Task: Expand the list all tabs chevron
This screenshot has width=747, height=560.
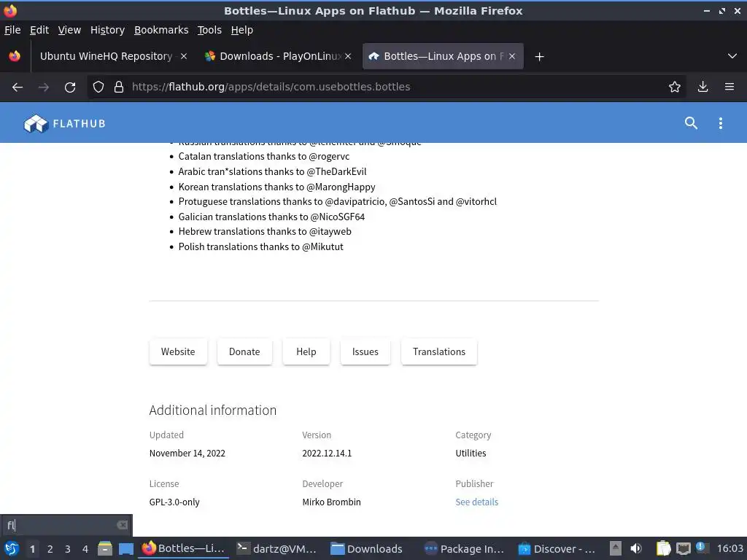Action: [x=732, y=56]
